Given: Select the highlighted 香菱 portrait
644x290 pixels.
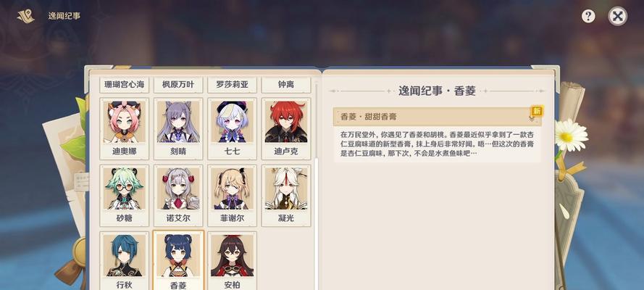Looking at the screenshot, I should pyautogui.click(x=178, y=260).
